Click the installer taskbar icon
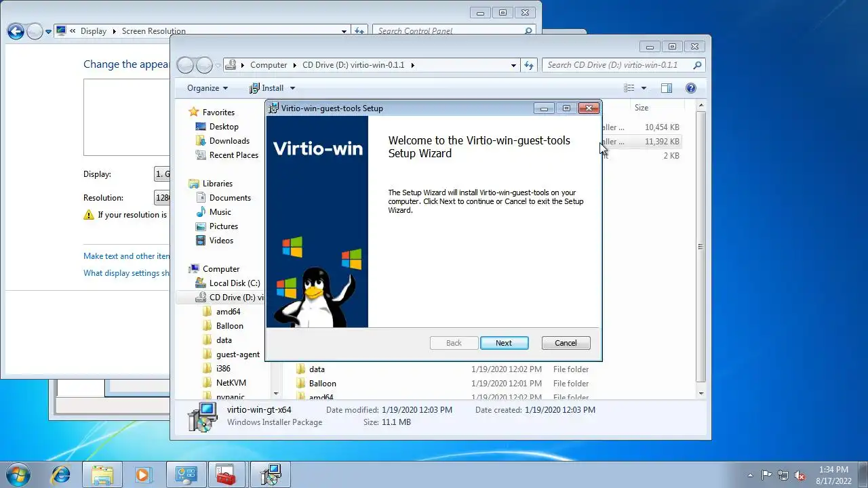 (x=270, y=474)
